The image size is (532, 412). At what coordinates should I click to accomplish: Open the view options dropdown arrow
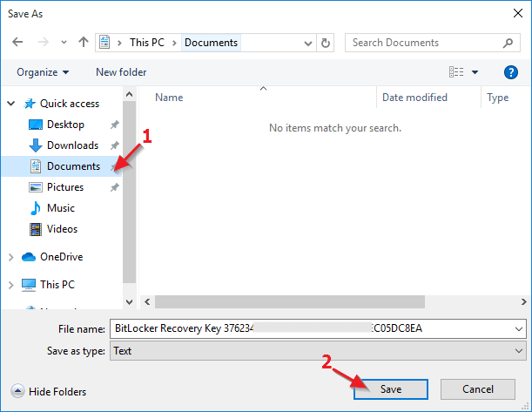pos(475,72)
